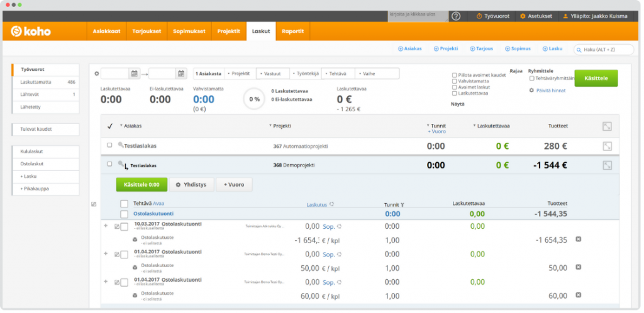The height and width of the screenshot is (313, 644).
Task: Click cycle icon next to first Sop.
Action: click(x=340, y=226)
